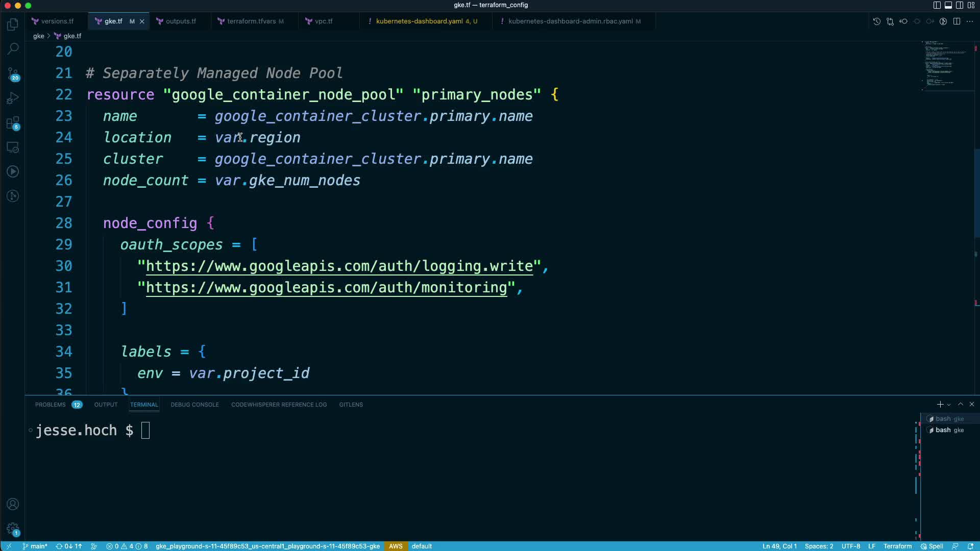Open the editor More Actions ellipsis menu
980x551 pixels.
click(970, 21)
